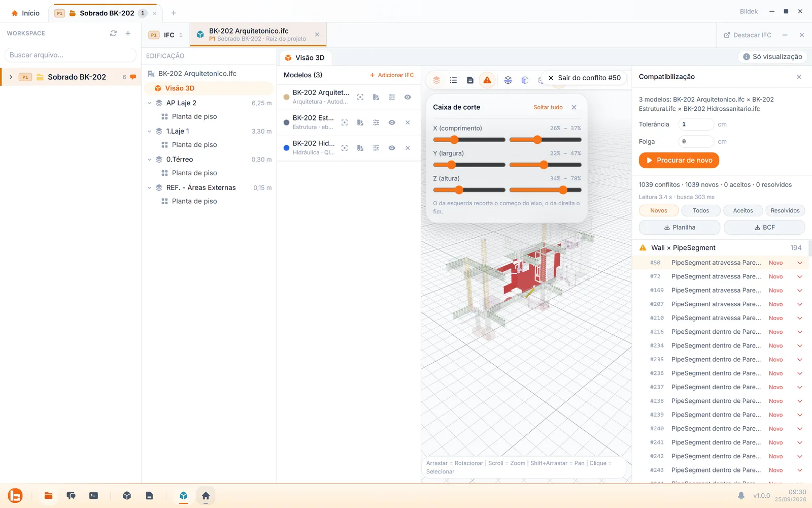Expand the Sobrado BK-202 project folder
The image size is (812, 508).
click(11, 77)
